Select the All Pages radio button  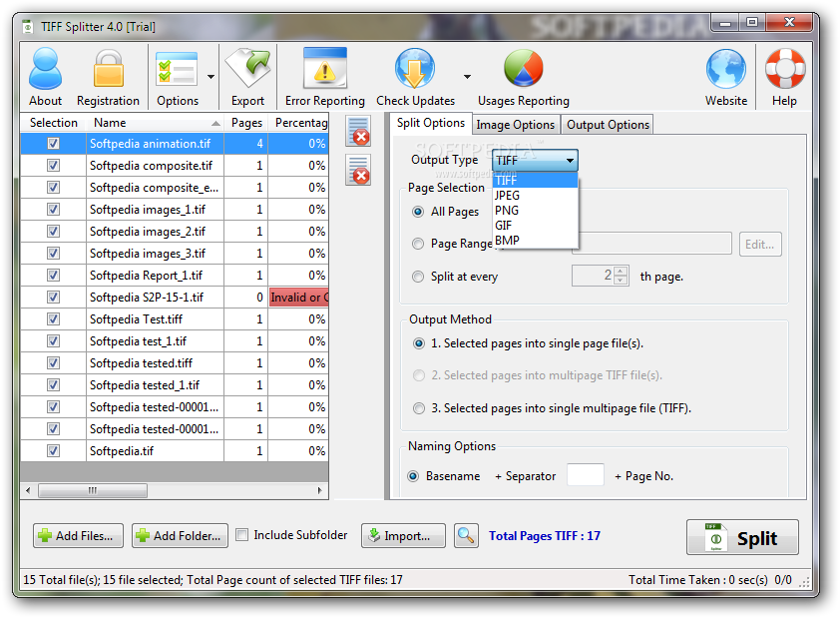[x=418, y=212]
